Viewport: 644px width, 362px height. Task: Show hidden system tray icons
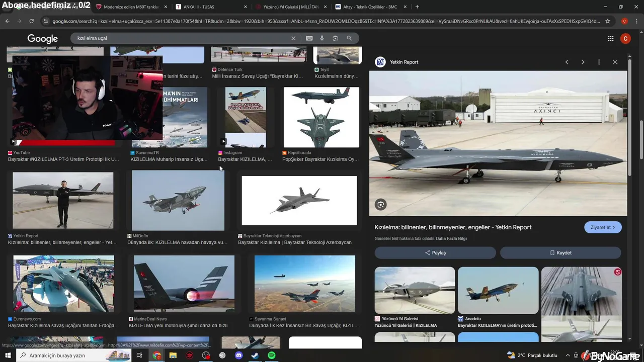[x=568, y=355]
